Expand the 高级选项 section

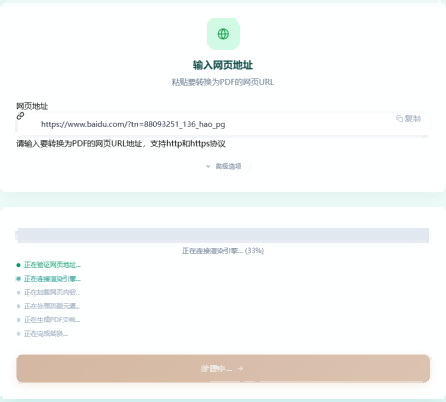tap(223, 166)
